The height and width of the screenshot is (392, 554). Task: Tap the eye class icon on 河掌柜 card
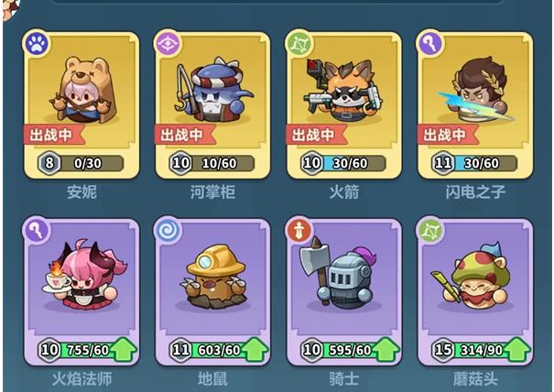[x=168, y=44]
